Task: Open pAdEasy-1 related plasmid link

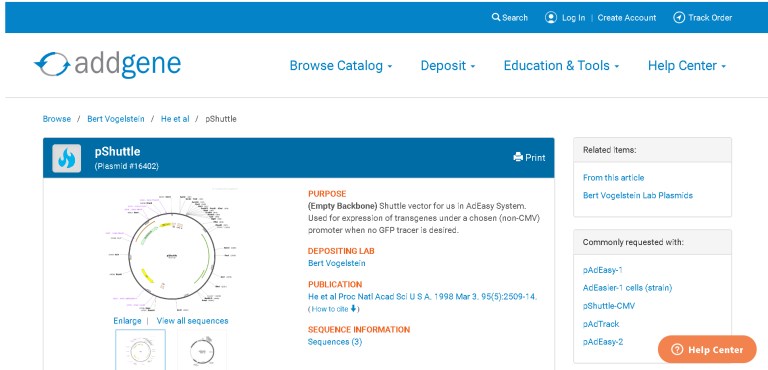Action: click(x=602, y=270)
